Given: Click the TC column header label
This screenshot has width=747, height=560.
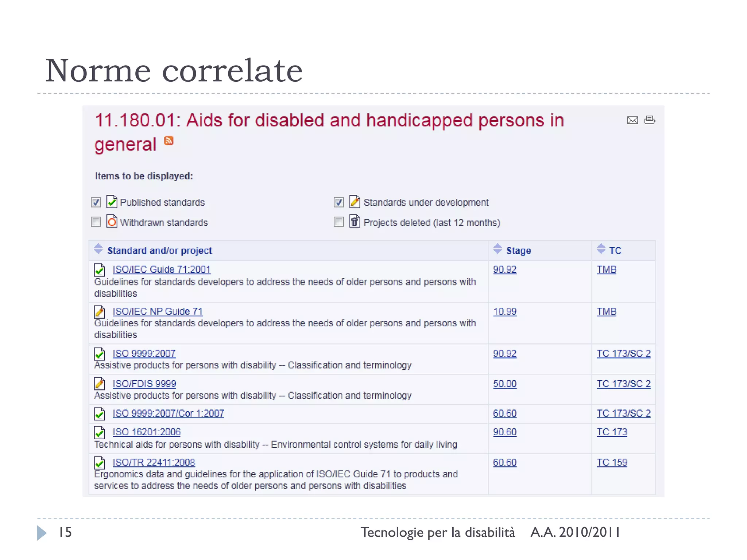Looking at the screenshot, I should point(615,251).
